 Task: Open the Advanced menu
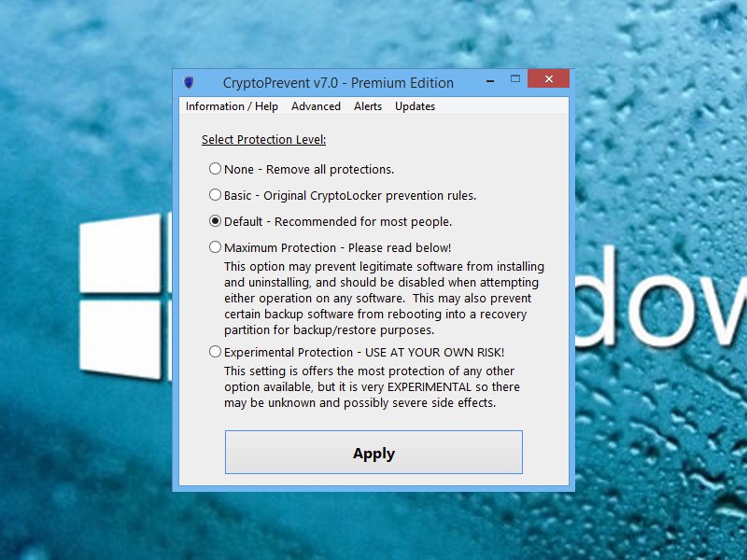coord(316,106)
